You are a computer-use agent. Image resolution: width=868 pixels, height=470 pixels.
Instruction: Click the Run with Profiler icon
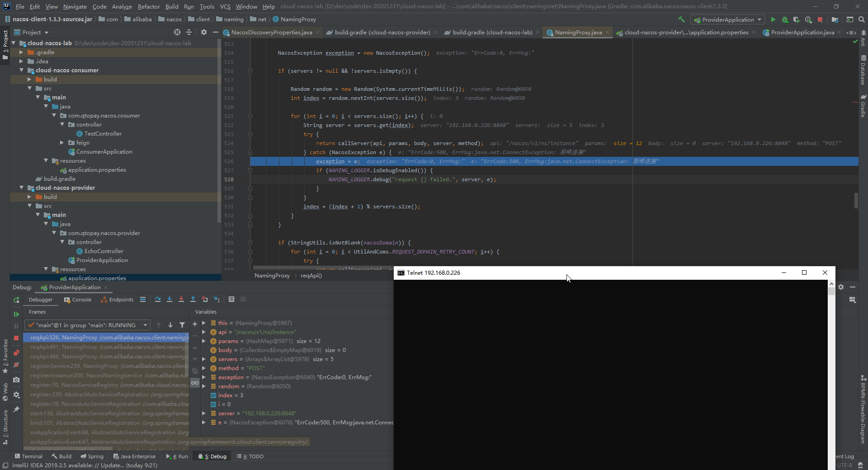(808, 19)
